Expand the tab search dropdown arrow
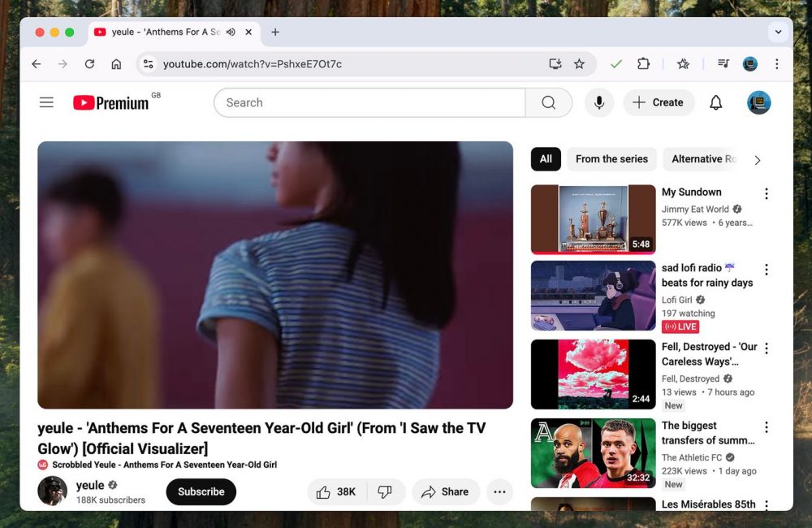Viewport: 812px width, 528px height. pos(778,32)
